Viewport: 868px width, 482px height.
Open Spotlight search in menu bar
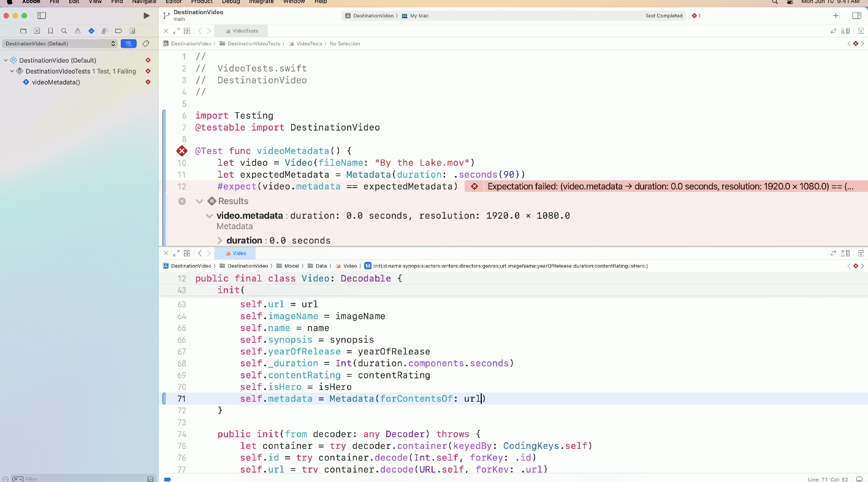(x=775, y=2)
